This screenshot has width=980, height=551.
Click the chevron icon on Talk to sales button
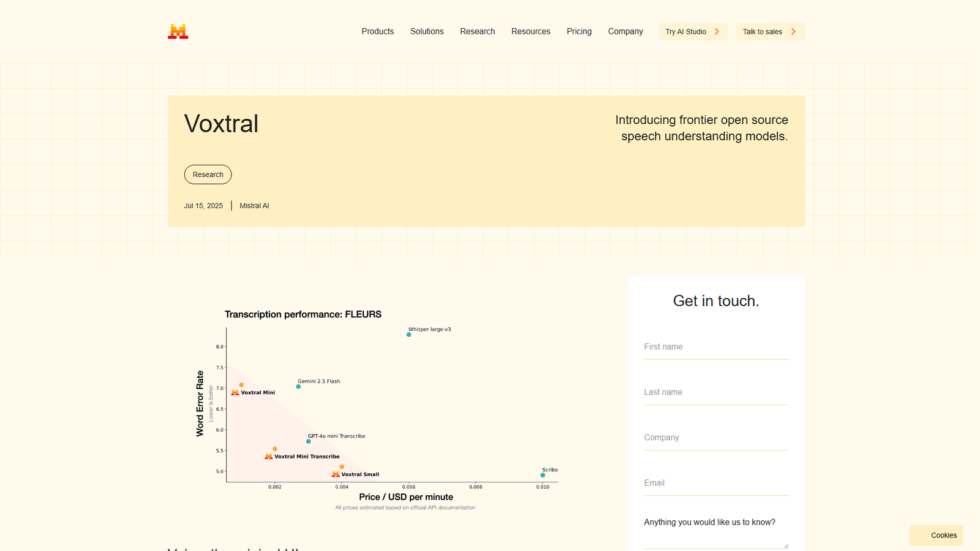(x=792, y=31)
